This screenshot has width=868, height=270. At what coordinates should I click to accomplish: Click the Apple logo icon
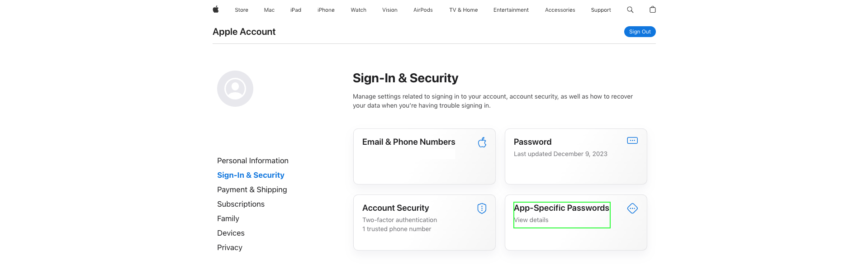coord(216,9)
